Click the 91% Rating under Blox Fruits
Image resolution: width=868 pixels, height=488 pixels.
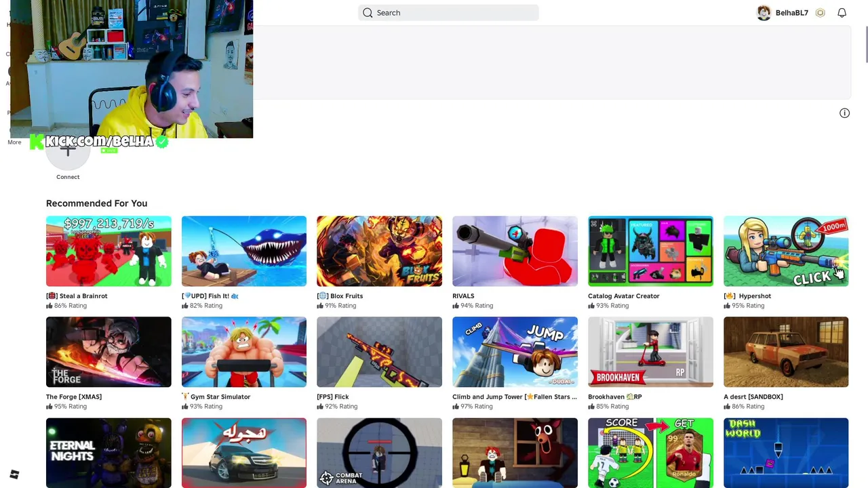tap(337, 306)
